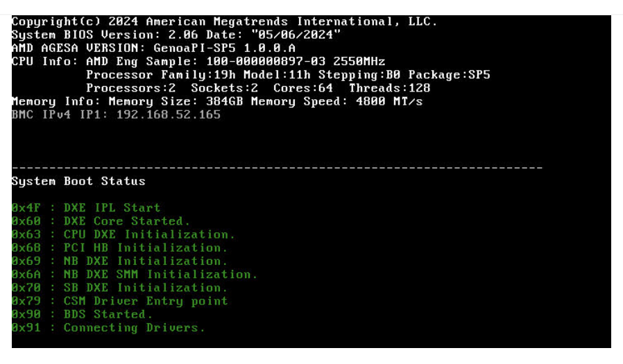
Task: Click the American Megatrends copyright line
Action: 225,21
